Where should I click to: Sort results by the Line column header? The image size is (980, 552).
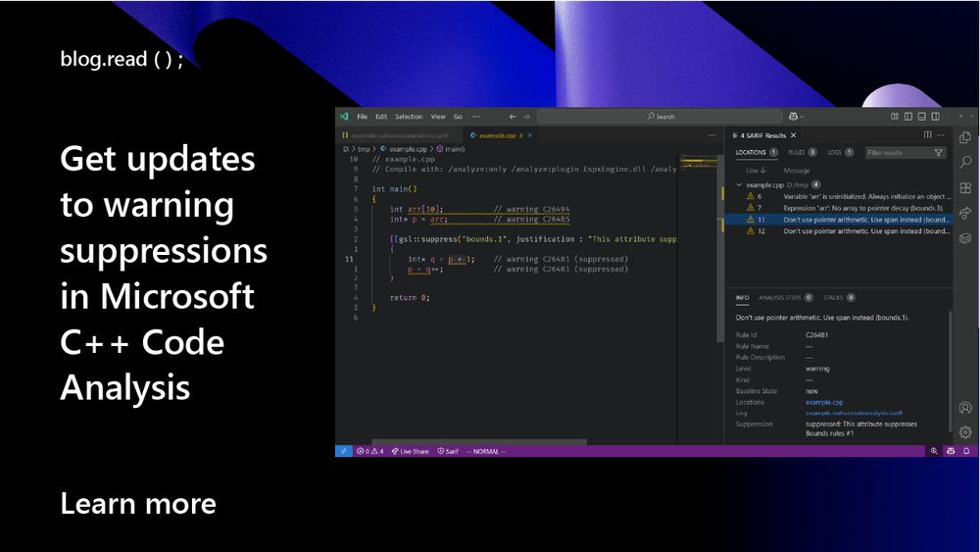click(756, 170)
